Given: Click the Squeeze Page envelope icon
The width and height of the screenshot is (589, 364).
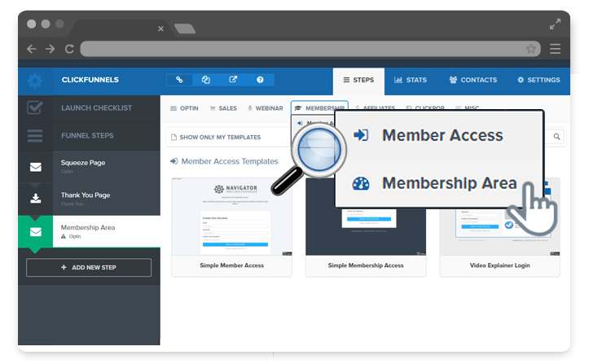Looking at the screenshot, I should click(36, 167).
